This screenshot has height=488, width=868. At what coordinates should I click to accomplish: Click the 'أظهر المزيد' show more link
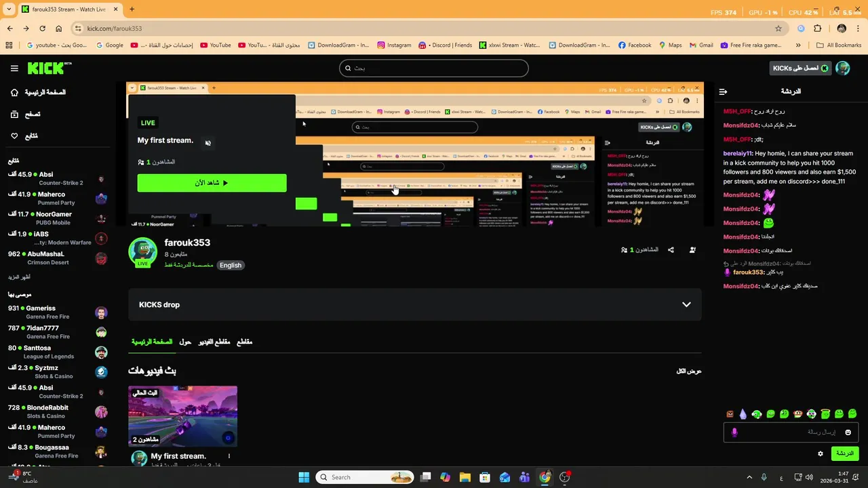point(19,277)
